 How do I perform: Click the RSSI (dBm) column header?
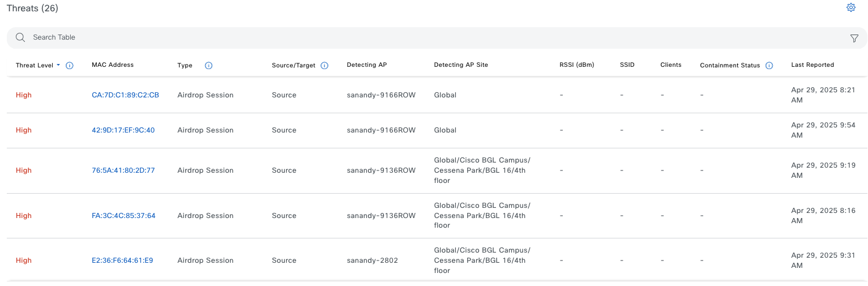[576, 65]
